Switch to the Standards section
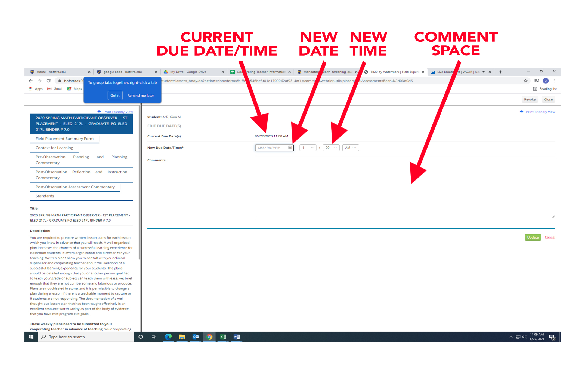 (45, 196)
